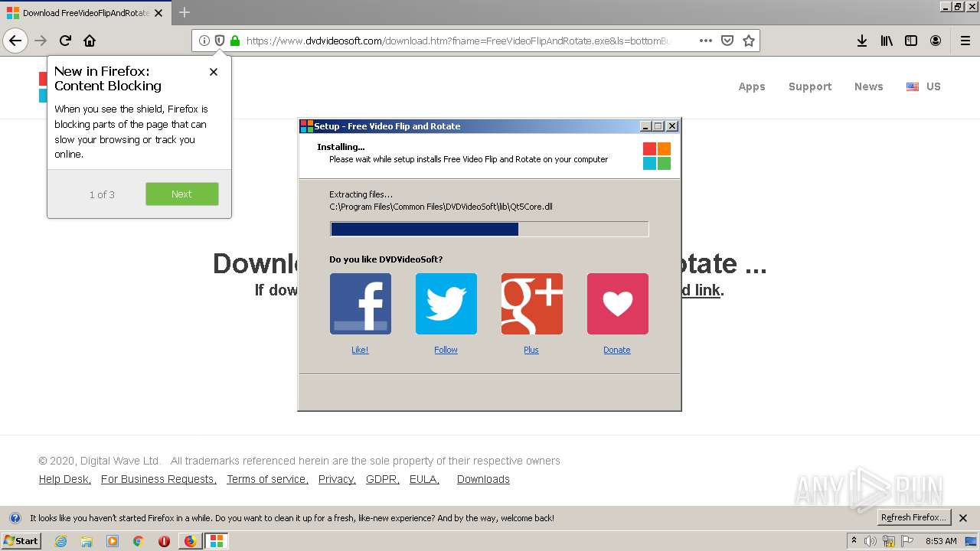Switch to Firefox in the taskbar
This screenshot has width=980, height=551.
190,541
